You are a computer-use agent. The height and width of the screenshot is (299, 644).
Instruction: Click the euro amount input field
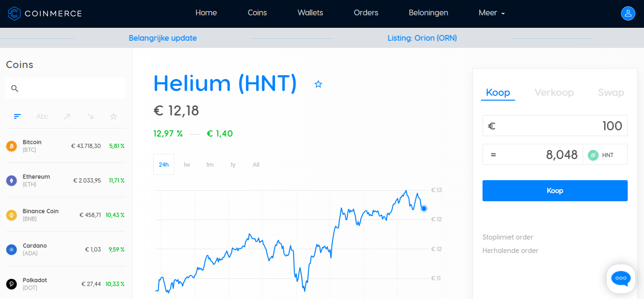click(555, 126)
